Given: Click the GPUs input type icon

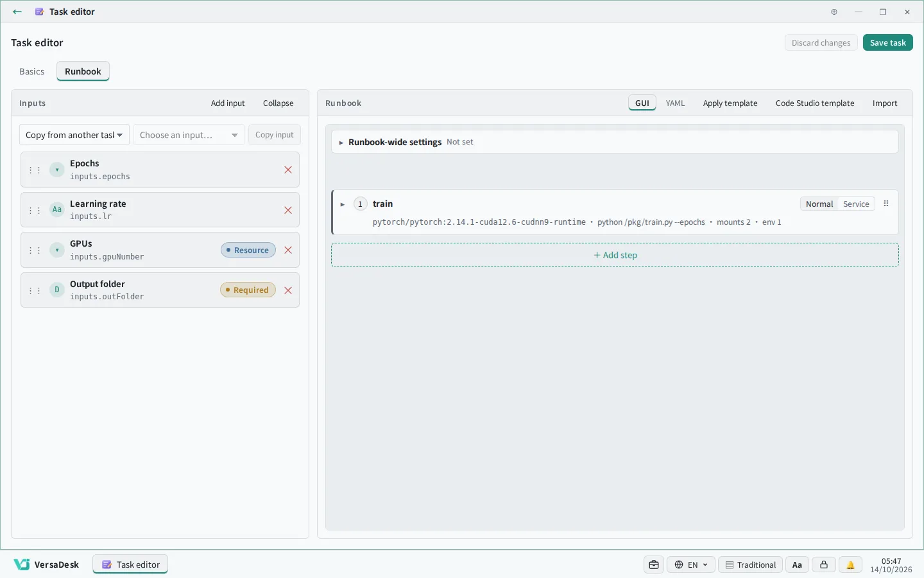Looking at the screenshot, I should pos(57,250).
